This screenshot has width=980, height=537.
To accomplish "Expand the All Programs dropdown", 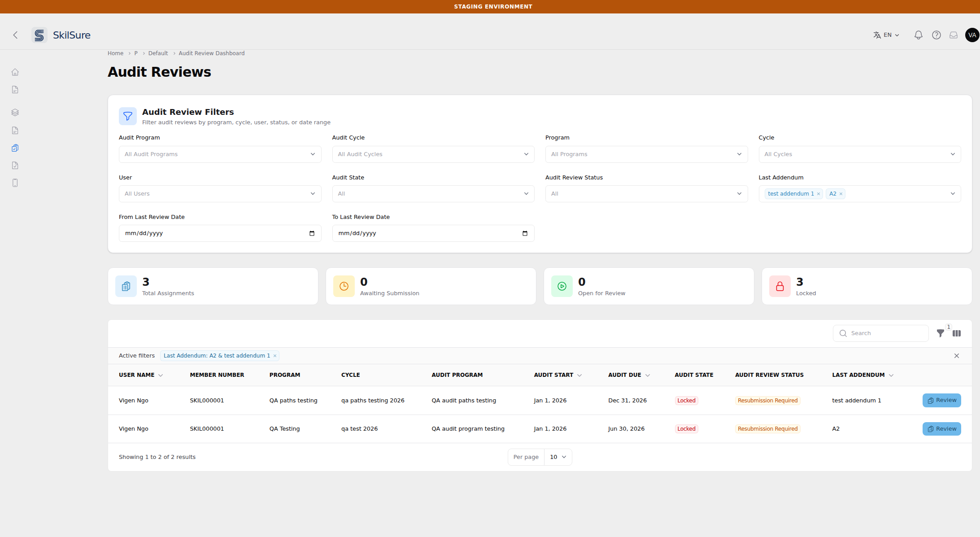I will coord(646,154).
